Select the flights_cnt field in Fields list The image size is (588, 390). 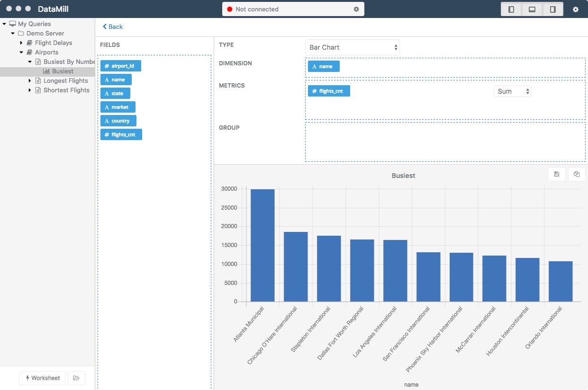tap(121, 134)
